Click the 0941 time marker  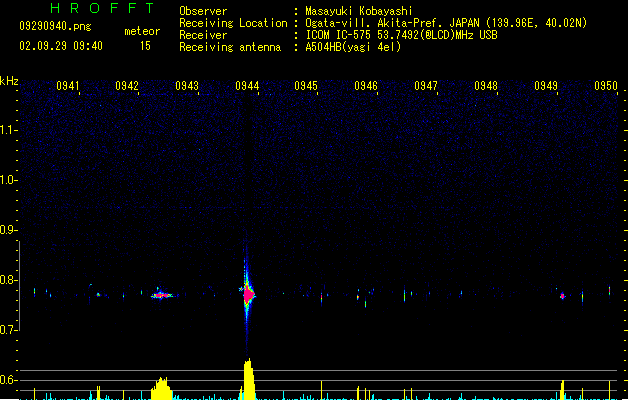pyautogui.click(x=68, y=86)
